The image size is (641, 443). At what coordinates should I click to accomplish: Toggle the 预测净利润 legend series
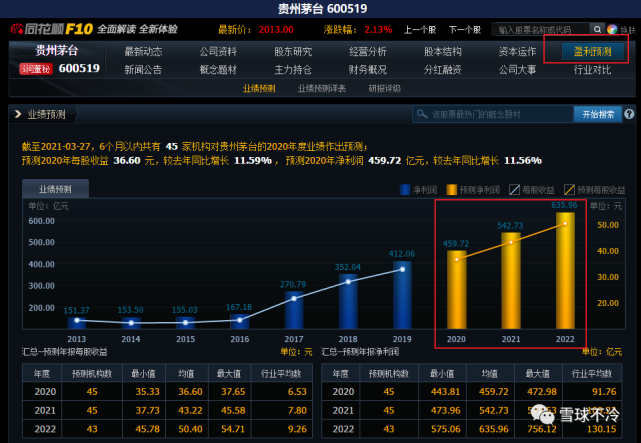473,190
